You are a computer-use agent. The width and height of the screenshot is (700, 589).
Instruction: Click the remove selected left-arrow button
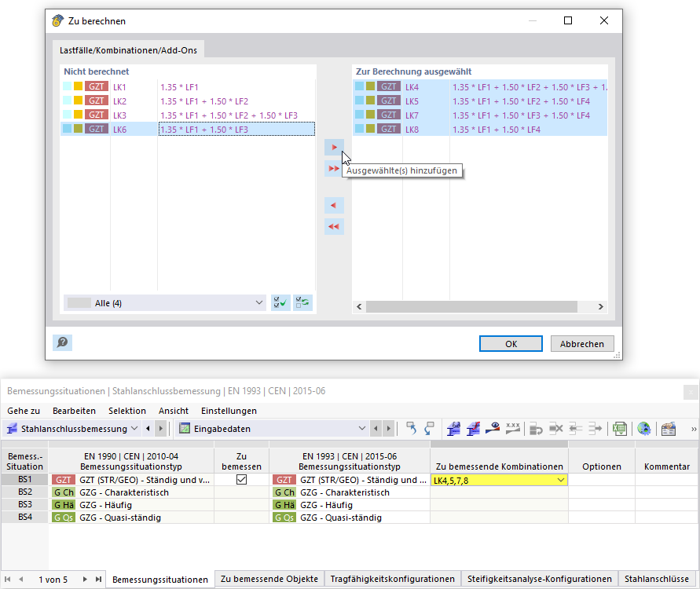(334, 205)
